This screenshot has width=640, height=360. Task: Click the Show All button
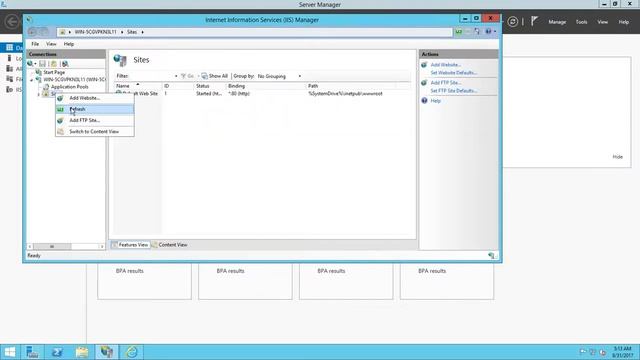215,76
